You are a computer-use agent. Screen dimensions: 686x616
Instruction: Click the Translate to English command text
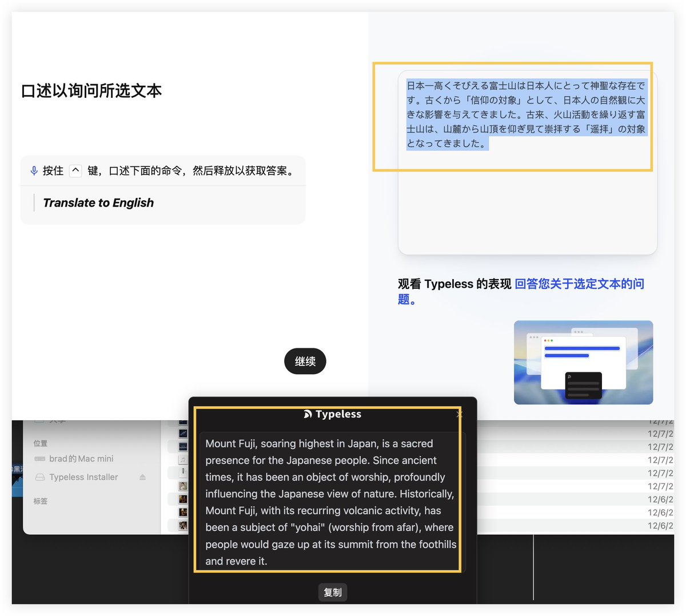(x=98, y=202)
